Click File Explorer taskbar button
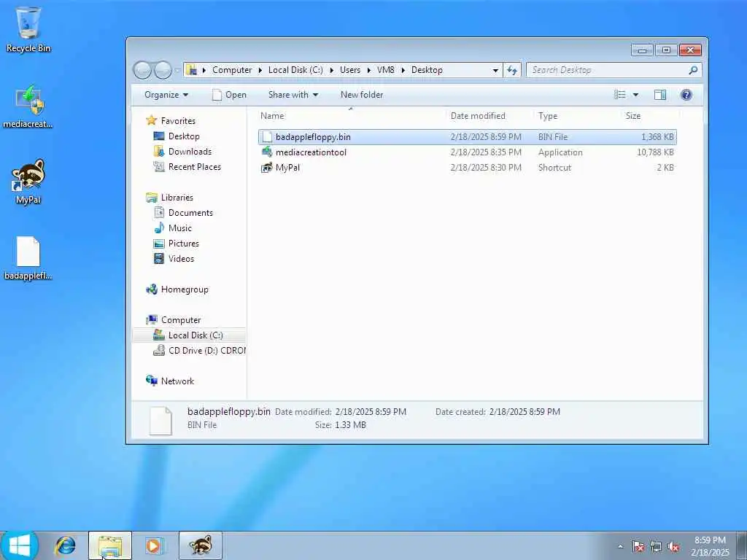Image resolution: width=747 pixels, height=560 pixels. [x=110, y=545]
